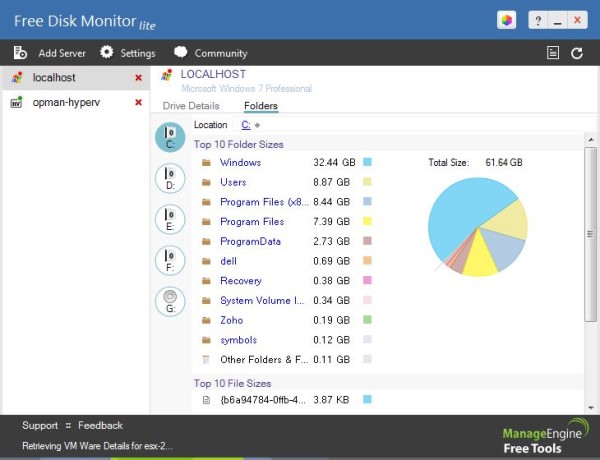Image resolution: width=600 pixels, height=460 pixels.
Task: Click ManageEngine Free Tools logo
Action: coord(546,437)
